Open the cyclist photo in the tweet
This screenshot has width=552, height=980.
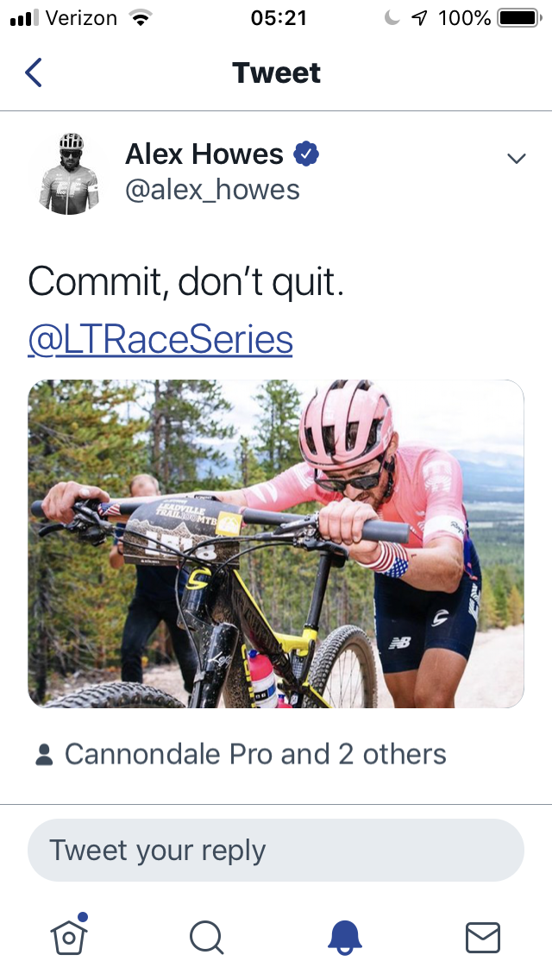276,543
